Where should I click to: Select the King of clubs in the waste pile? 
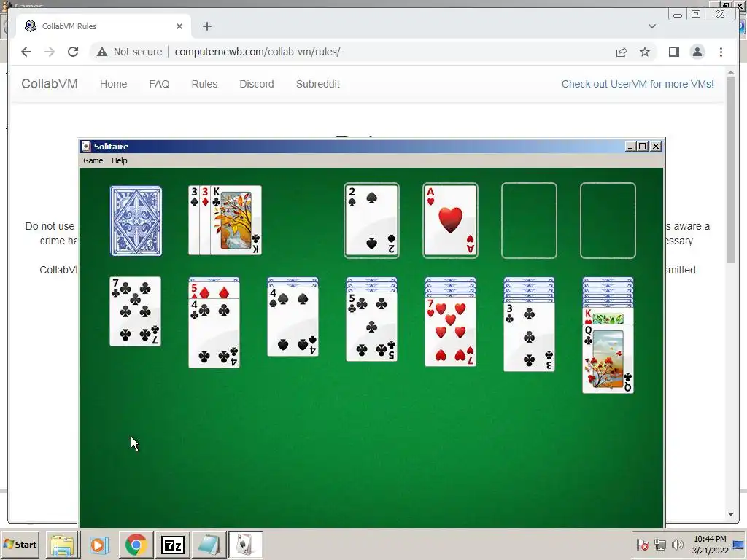(236, 220)
